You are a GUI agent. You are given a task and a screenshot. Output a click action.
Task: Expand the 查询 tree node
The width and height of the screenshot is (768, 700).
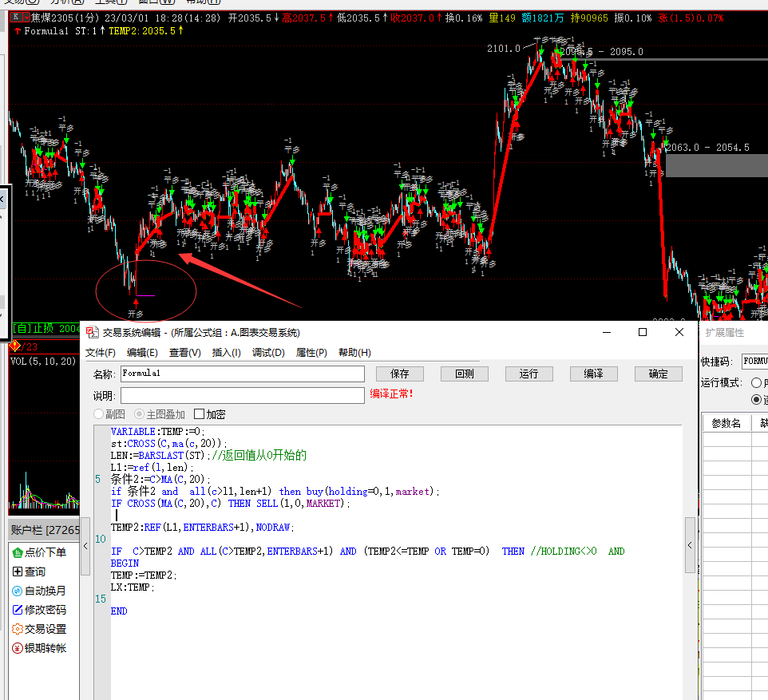(x=17, y=571)
